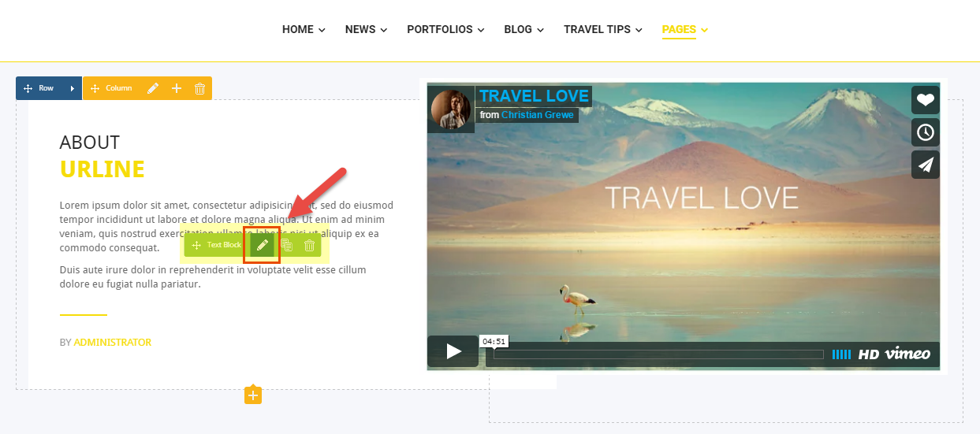Like the video with heart icon

coord(926,100)
